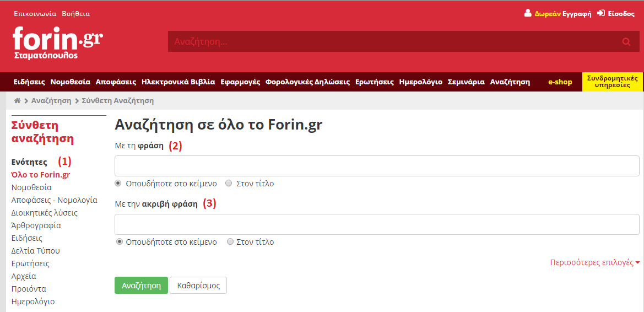
Task: Click the login arrow icon beside Είσοδος
Action: pyautogui.click(x=601, y=13)
